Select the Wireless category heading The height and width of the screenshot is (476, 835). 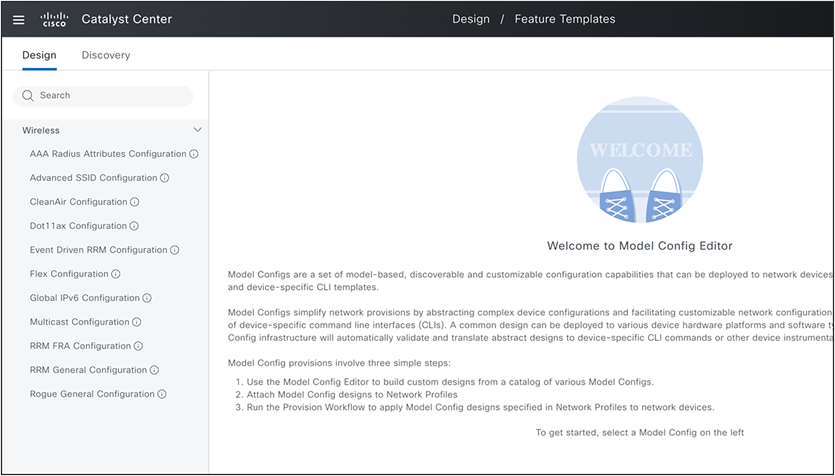(x=40, y=130)
